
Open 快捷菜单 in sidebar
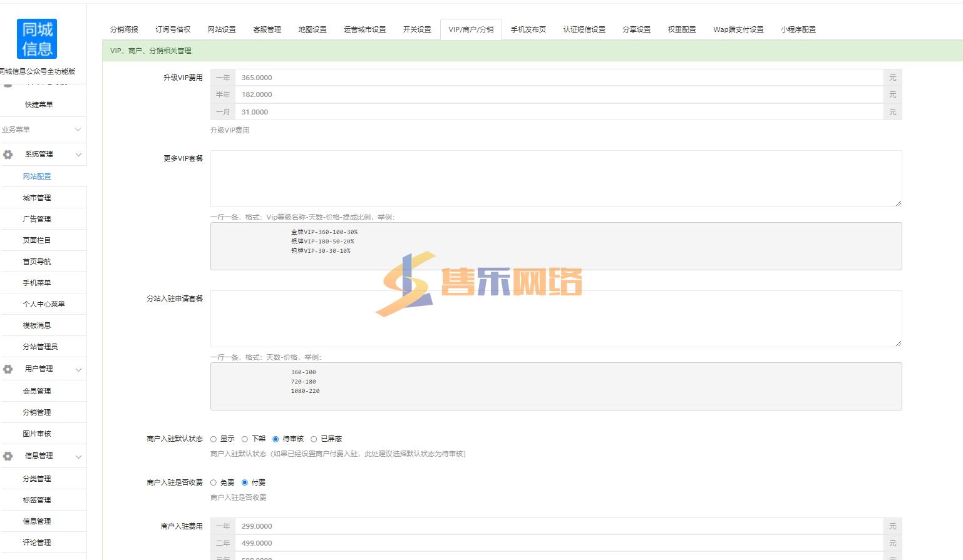click(x=39, y=104)
